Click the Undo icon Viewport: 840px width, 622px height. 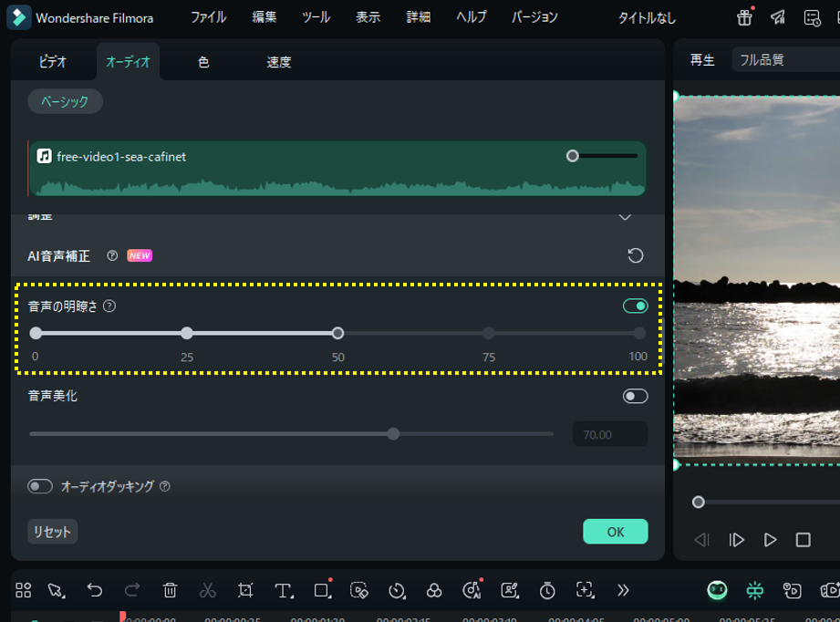coord(94,590)
